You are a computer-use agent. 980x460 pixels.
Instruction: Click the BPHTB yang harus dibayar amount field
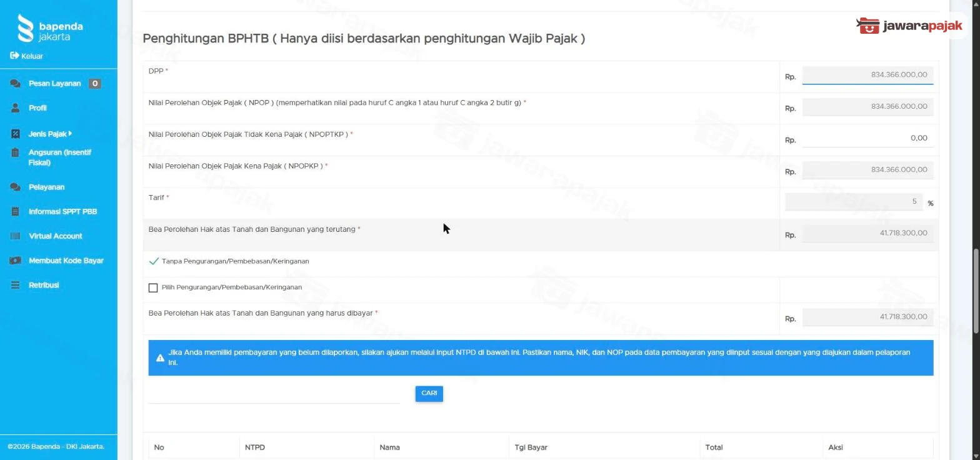867,317
